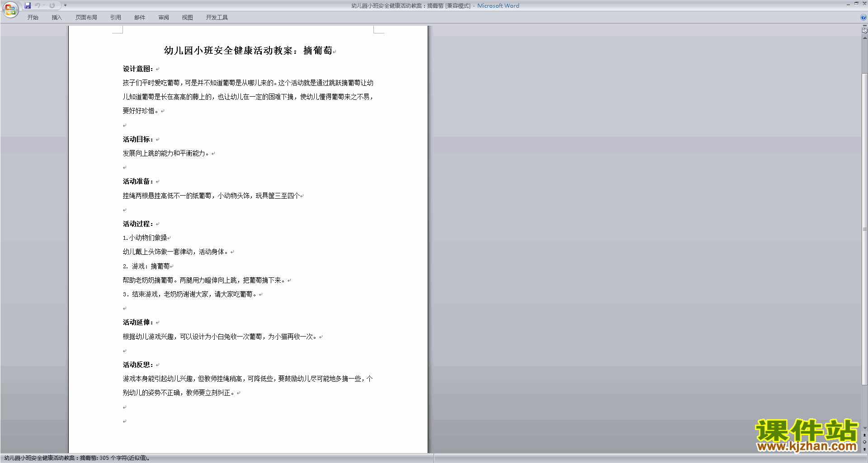The height and width of the screenshot is (463, 868).
Task: Click the heading 活动过程
Action: [138, 224]
